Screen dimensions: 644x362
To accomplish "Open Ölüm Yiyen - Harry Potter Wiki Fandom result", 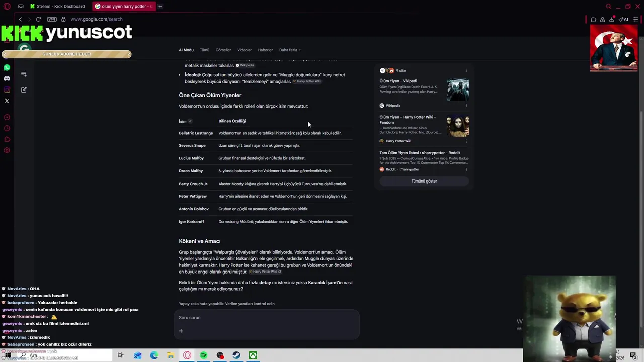I will (x=408, y=120).
